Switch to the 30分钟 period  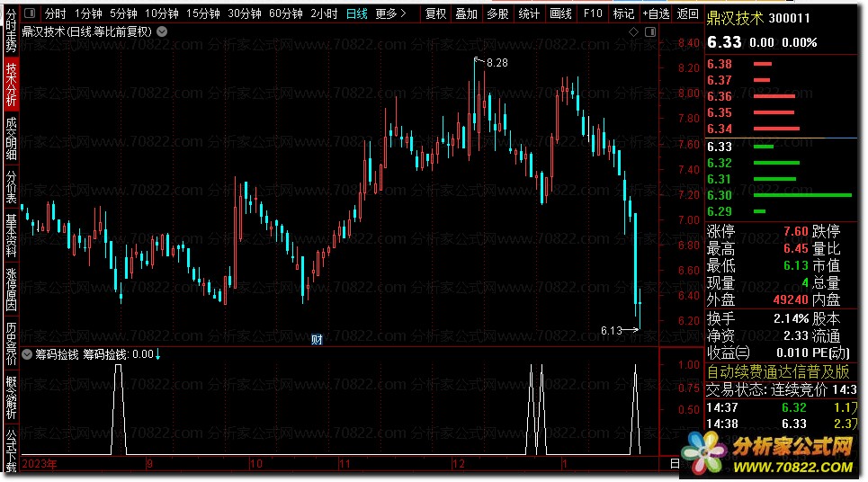tap(244, 13)
